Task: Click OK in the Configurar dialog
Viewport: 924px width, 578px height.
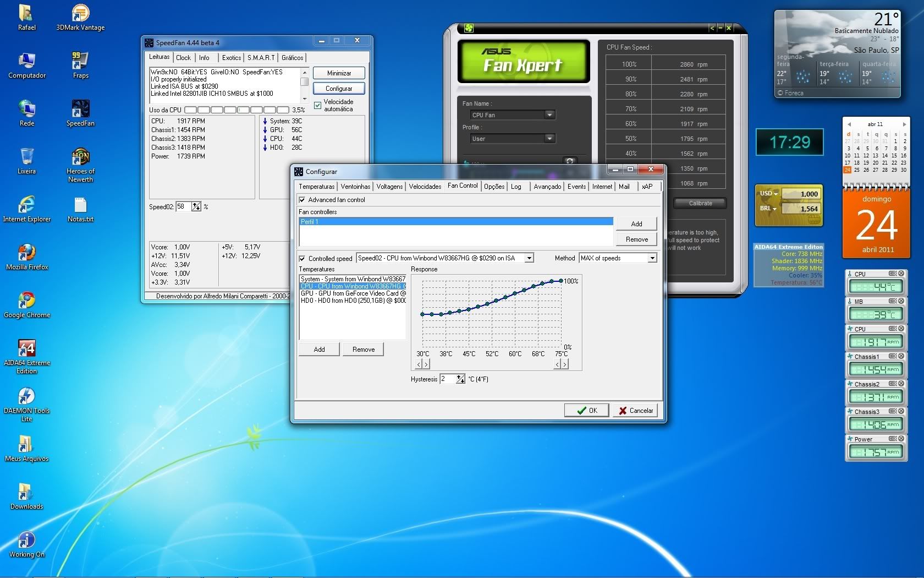Action: (x=587, y=410)
